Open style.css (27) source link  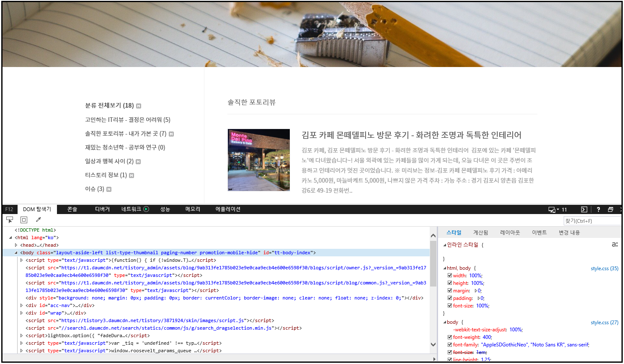[604, 323]
